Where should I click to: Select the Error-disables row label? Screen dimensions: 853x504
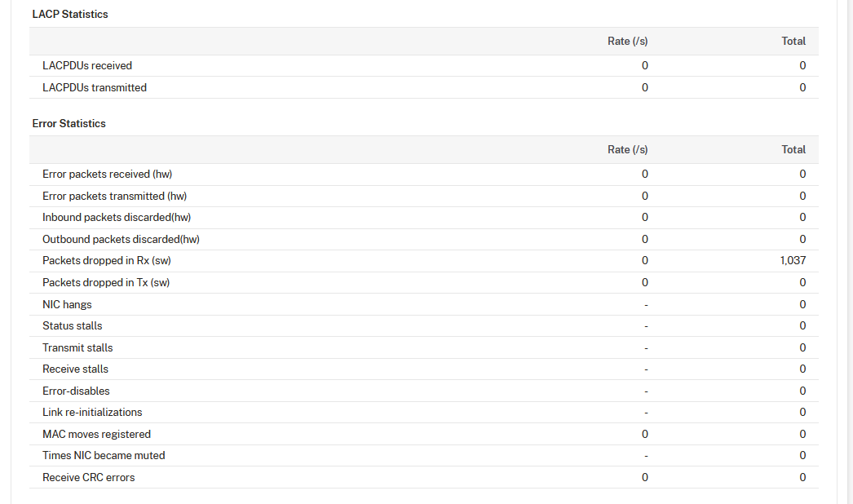[76, 391]
